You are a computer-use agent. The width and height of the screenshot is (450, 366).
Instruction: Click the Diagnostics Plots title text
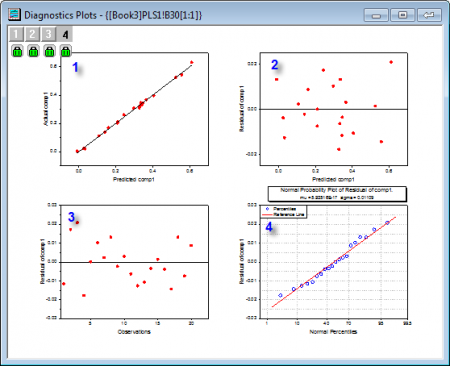tap(113, 15)
